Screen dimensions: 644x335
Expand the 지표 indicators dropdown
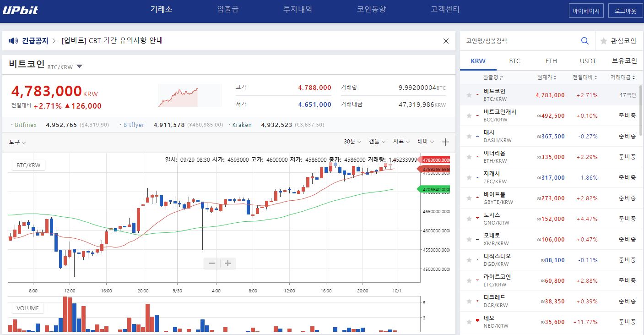(401, 142)
